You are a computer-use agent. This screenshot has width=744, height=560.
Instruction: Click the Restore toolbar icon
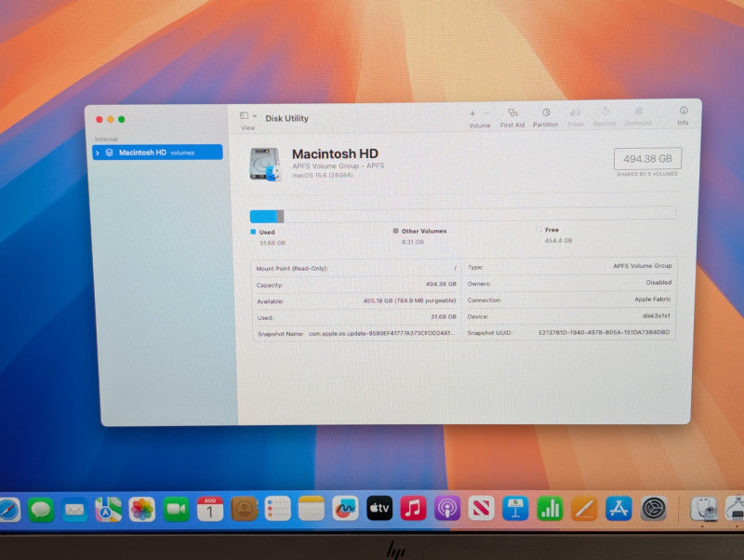click(605, 111)
